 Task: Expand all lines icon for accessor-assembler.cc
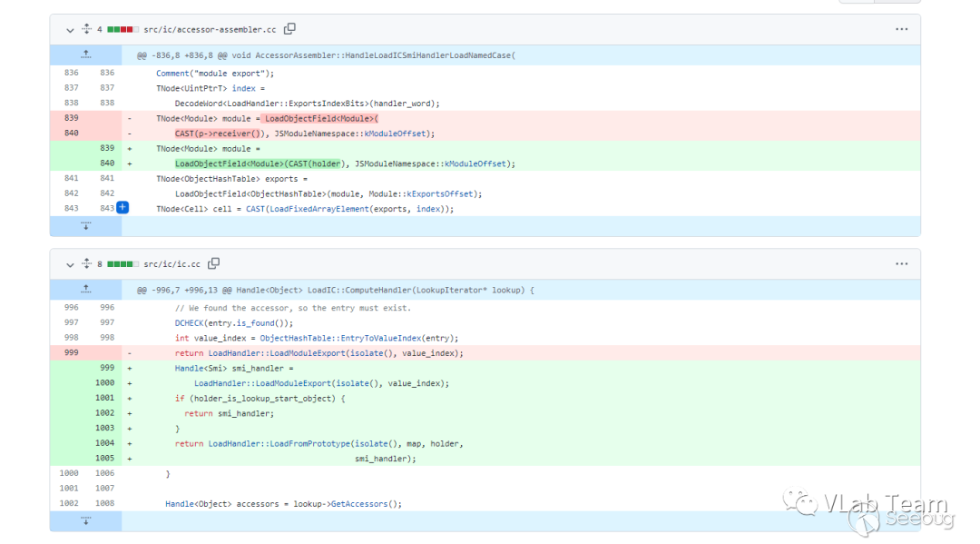(87, 30)
